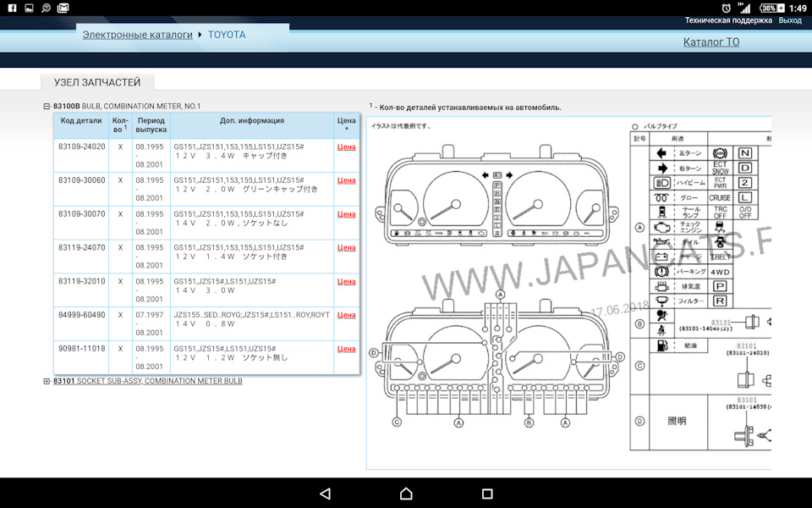Open Цена link for 90981-11018
Viewport: 812px width, 508px height.
[347, 349]
